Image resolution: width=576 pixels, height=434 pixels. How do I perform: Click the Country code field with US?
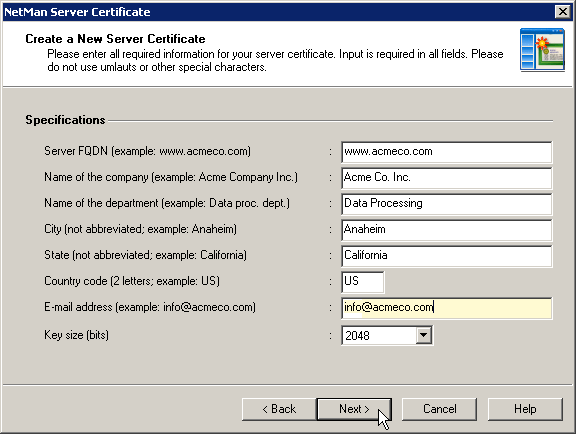[363, 282]
